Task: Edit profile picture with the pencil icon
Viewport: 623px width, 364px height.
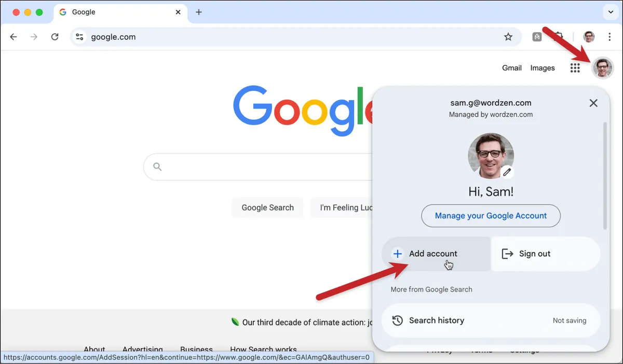Action: tap(507, 172)
